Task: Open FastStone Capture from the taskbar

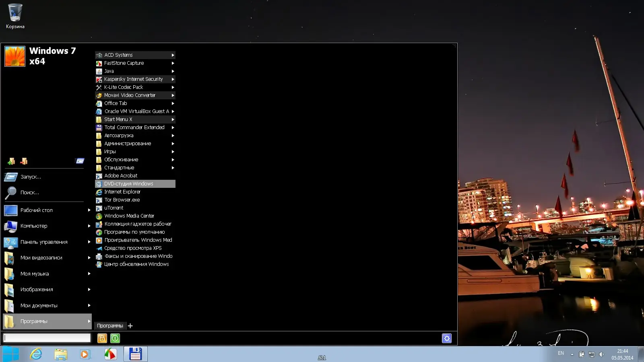Action: click(x=110, y=354)
